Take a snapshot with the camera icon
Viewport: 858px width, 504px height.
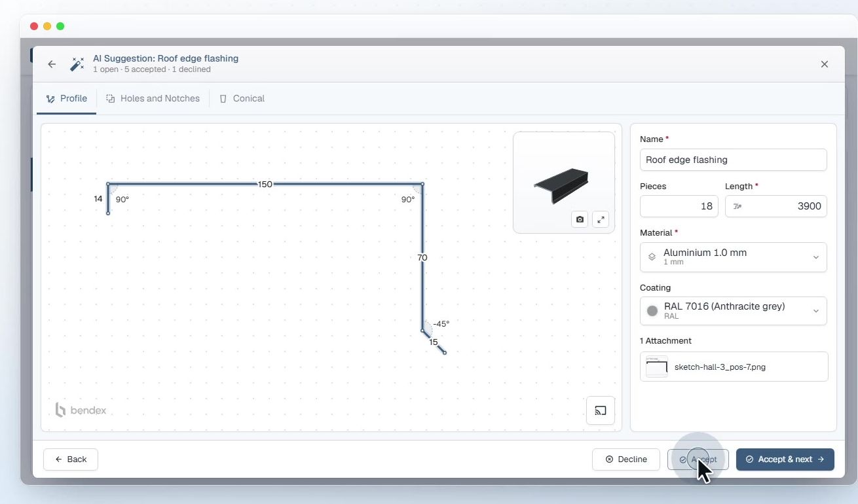(x=580, y=220)
